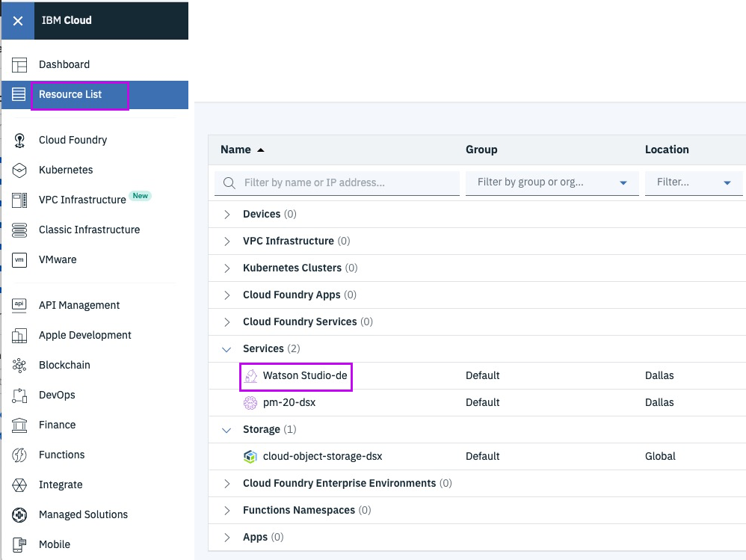Click the Filter by name or IP address field
Image resolution: width=746 pixels, height=560 pixels.
337,183
